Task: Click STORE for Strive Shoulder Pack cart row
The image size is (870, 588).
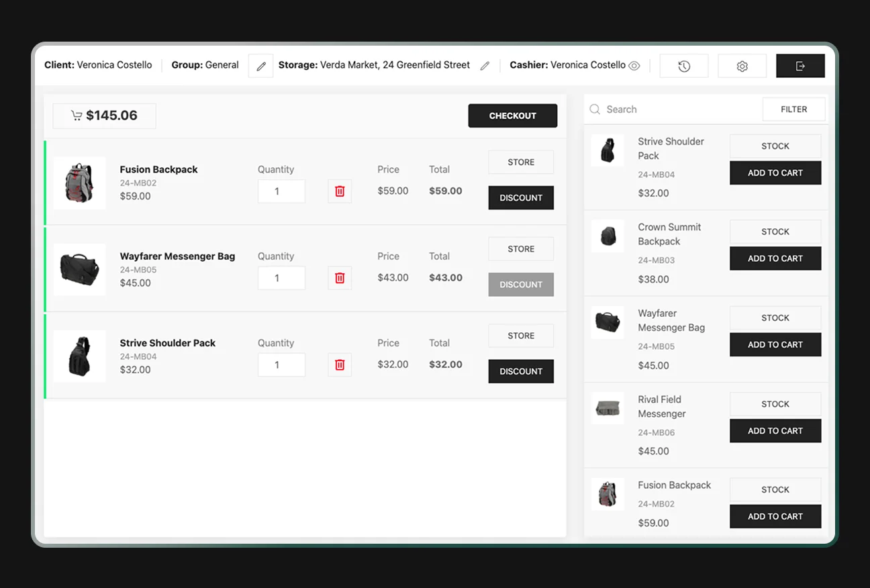Action: pos(521,336)
